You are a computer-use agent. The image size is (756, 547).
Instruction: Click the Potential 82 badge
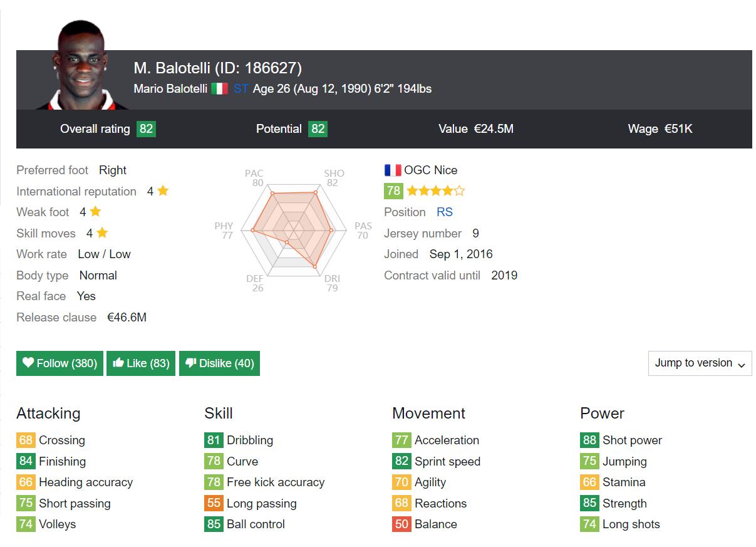coord(318,129)
